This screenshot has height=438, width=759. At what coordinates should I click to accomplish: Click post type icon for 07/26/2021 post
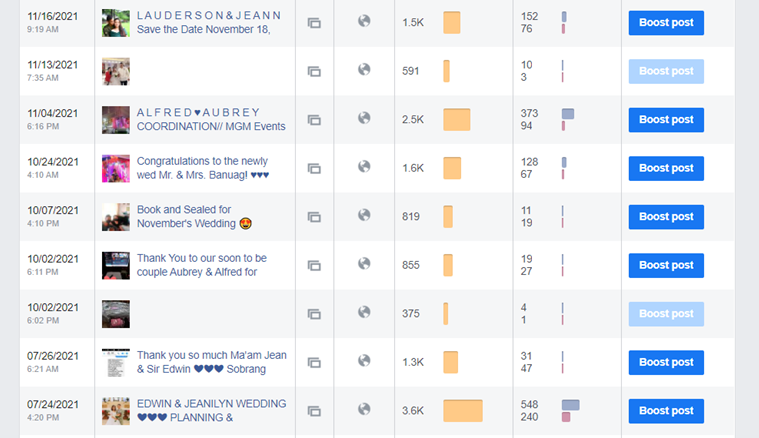(314, 362)
